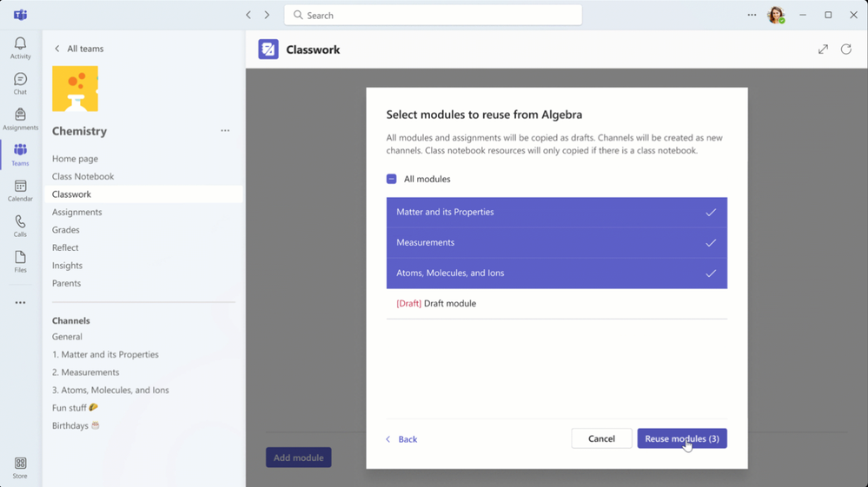Open the Files icon in sidebar

pos(20,257)
